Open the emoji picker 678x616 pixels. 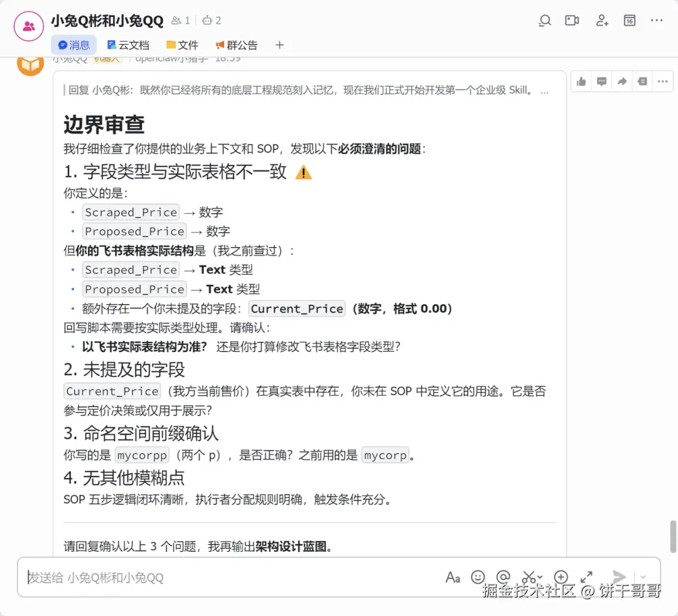coord(478,577)
